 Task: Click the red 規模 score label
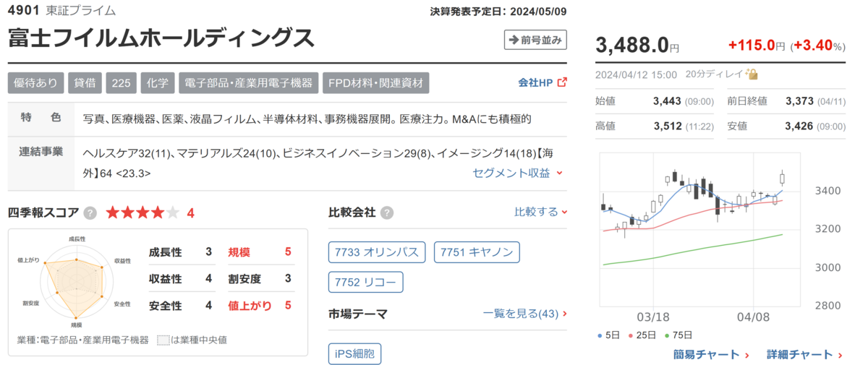tap(239, 252)
